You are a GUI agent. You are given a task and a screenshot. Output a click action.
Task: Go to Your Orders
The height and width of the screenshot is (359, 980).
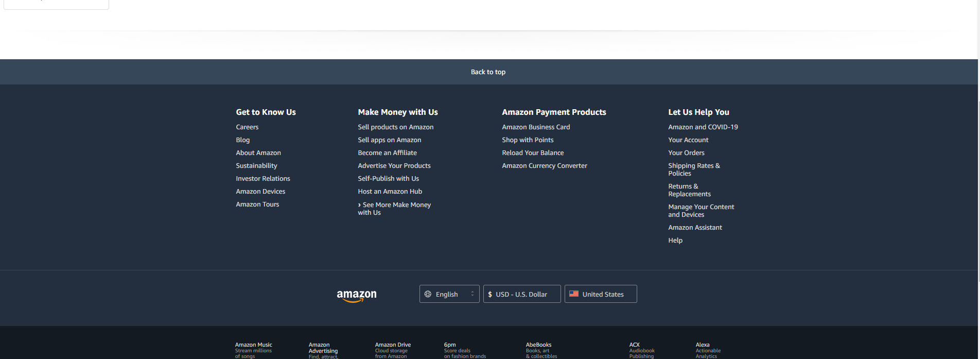[686, 153]
